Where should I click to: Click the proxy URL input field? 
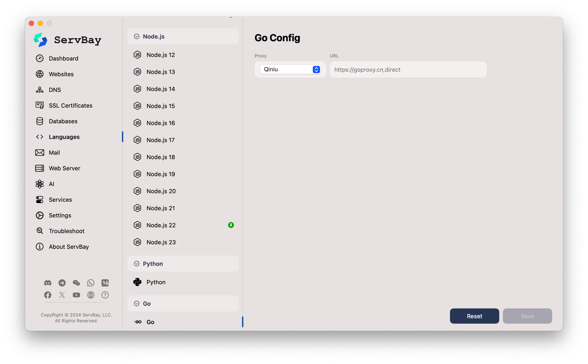pyautogui.click(x=407, y=69)
